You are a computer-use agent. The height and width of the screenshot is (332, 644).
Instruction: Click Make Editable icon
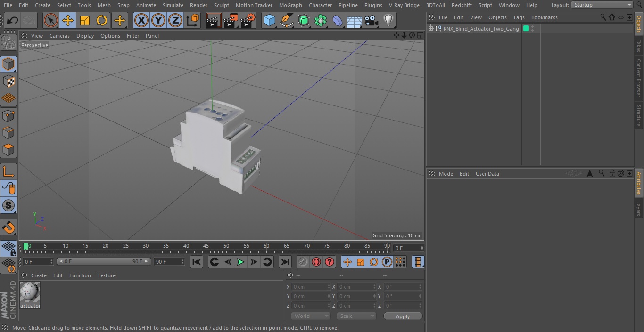tap(8, 43)
